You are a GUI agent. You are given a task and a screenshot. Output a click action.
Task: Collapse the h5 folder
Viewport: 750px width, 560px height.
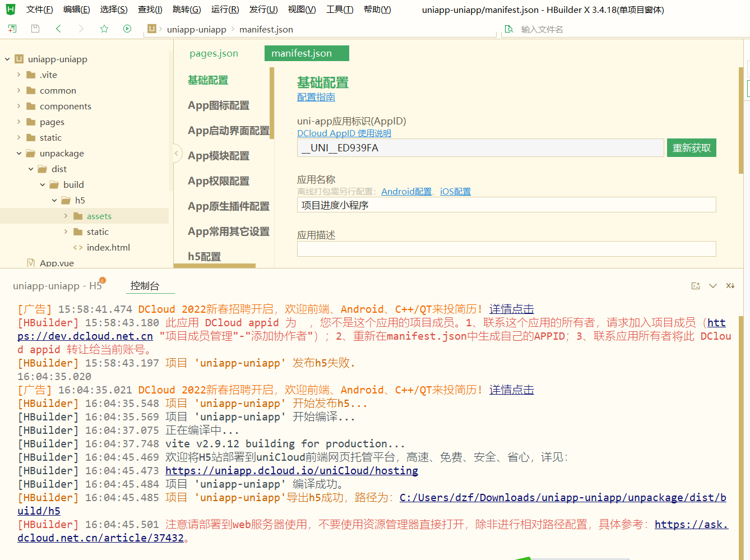click(x=54, y=200)
